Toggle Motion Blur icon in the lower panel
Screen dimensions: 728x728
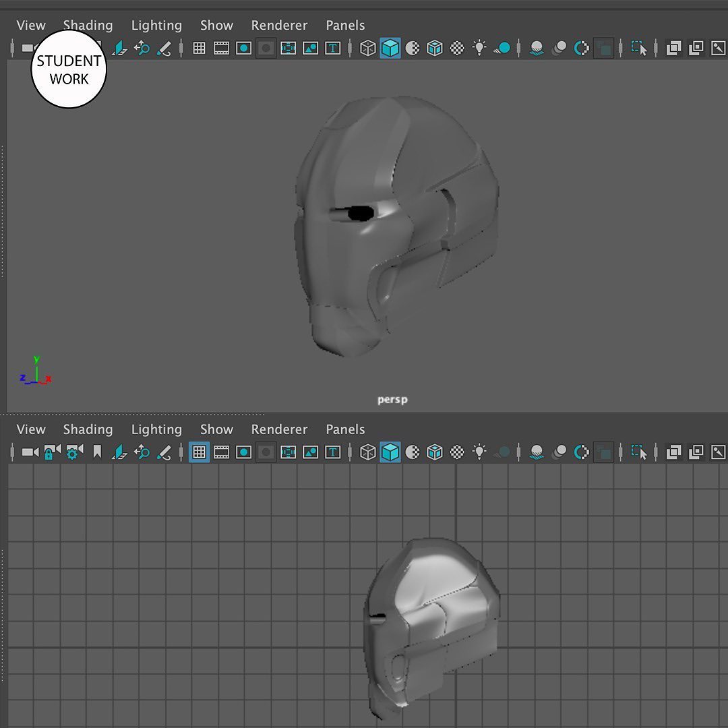559,452
